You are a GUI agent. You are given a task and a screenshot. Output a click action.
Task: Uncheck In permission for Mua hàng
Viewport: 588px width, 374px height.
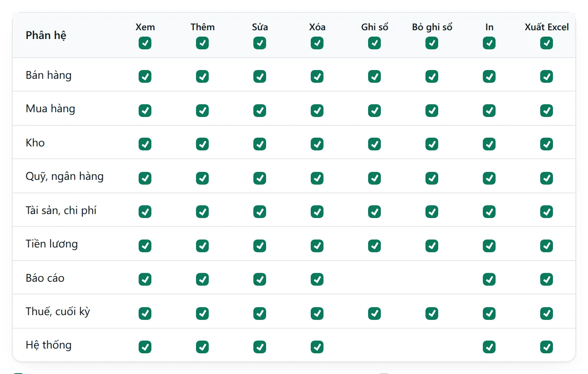click(x=489, y=111)
